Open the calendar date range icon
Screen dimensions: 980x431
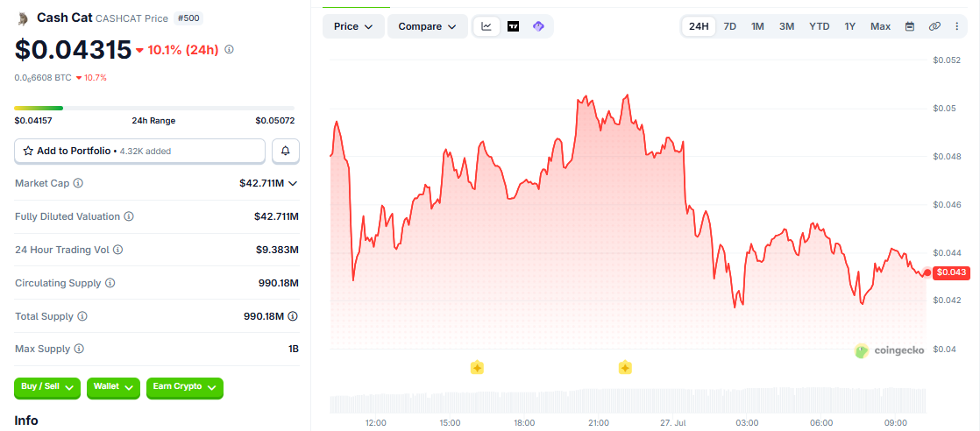coord(910,26)
